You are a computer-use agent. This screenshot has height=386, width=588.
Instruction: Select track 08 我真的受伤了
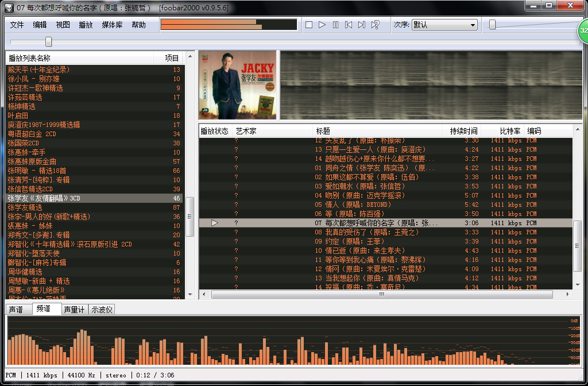385,232
